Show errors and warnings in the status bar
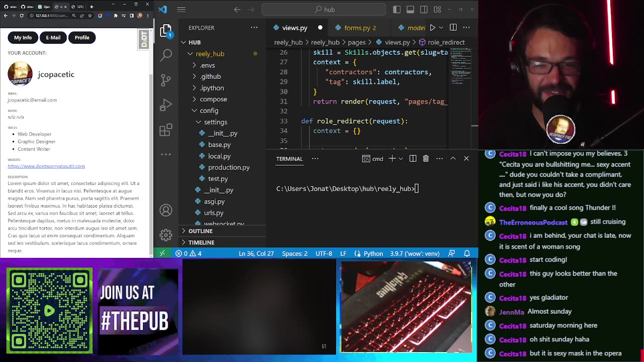This screenshot has height=362, width=644. click(x=189, y=253)
